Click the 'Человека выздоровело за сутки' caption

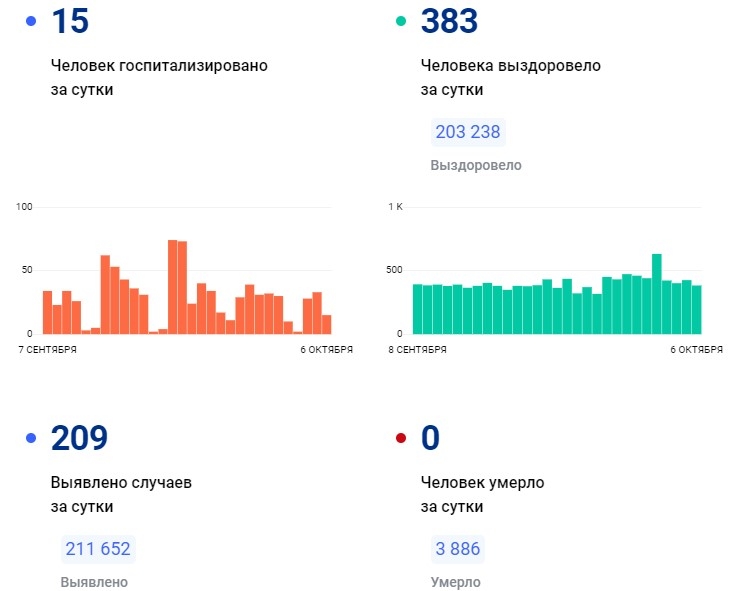[510, 77]
